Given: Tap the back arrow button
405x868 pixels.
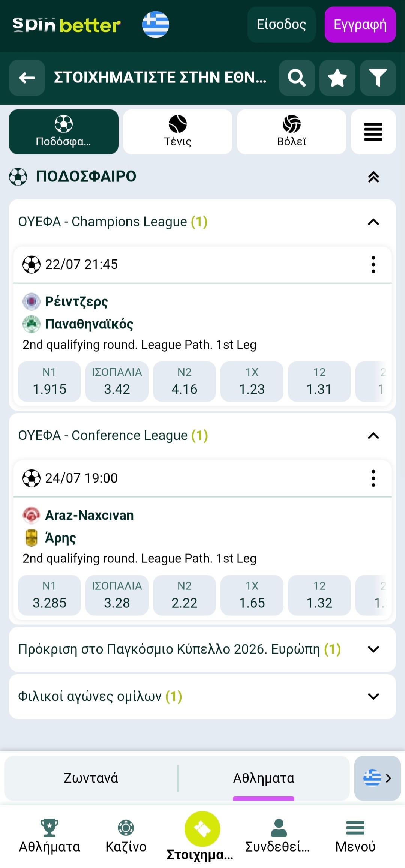Looking at the screenshot, I should 27,78.
